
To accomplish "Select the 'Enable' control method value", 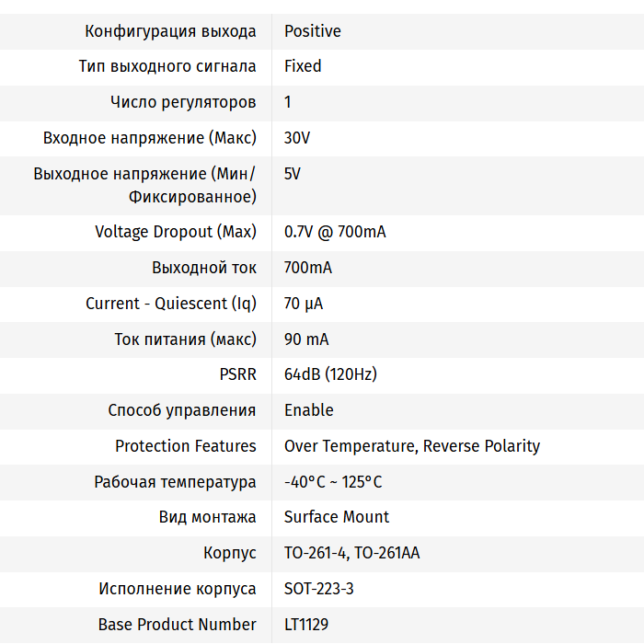I will 309,410.
